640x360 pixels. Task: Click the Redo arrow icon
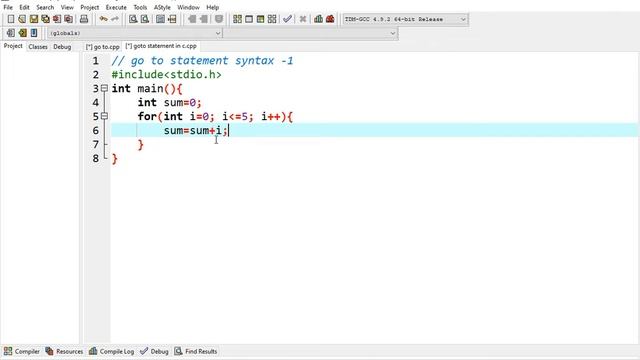pos(115,19)
